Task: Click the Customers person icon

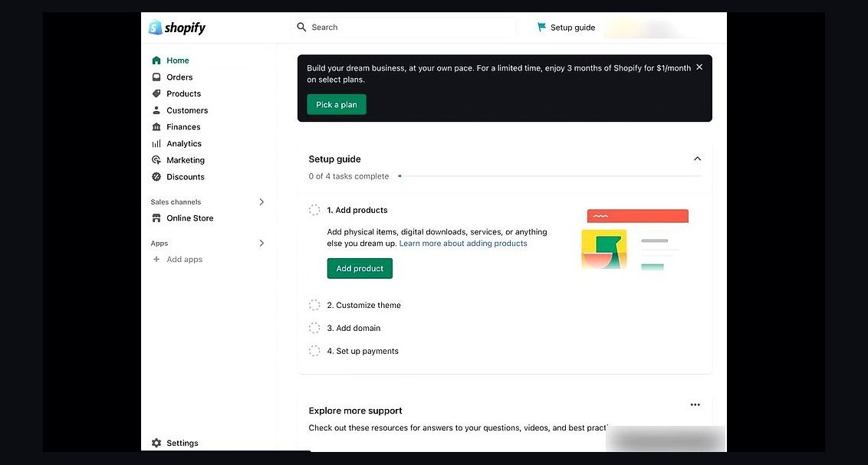Action: point(156,110)
